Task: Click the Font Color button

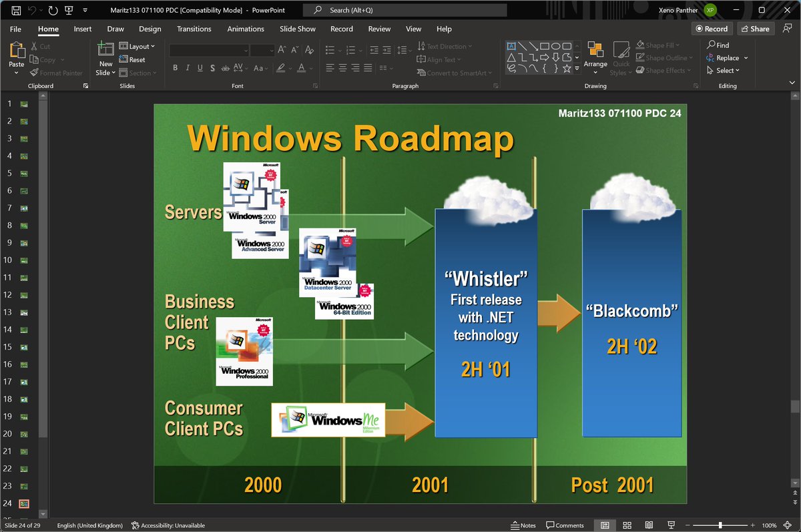Action: click(302, 68)
